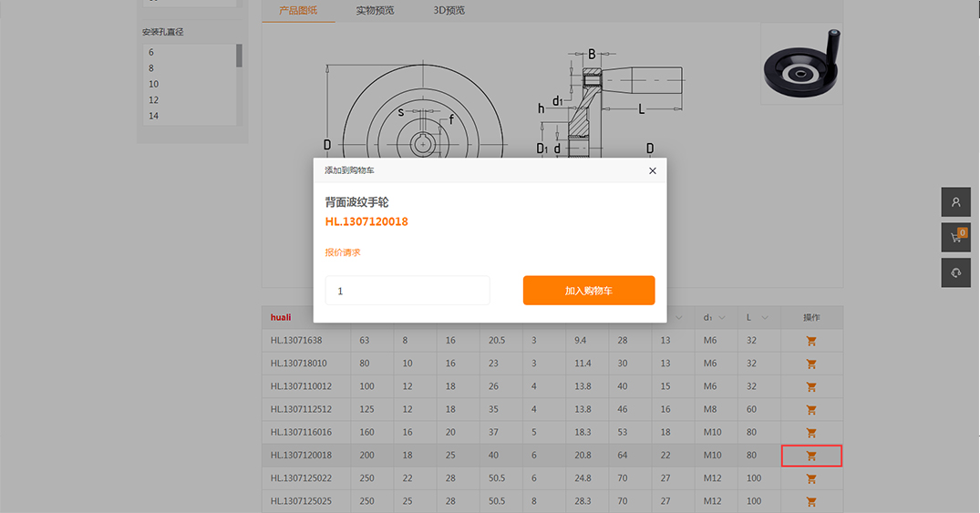Viewport: 980px width, 513px height.
Task: Switch to the 产品图纸 tab
Action: pos(298,11)
